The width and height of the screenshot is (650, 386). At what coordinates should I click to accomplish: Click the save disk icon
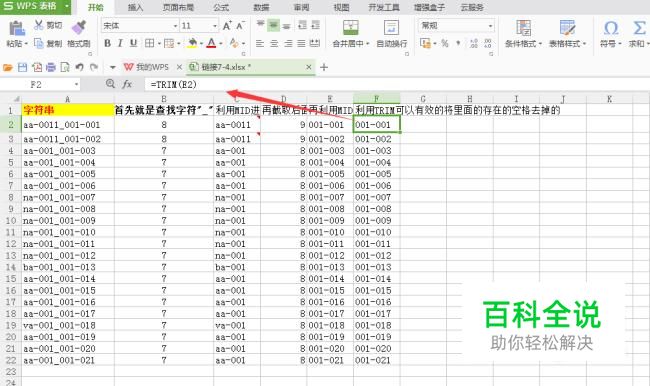tap(22, 67)
